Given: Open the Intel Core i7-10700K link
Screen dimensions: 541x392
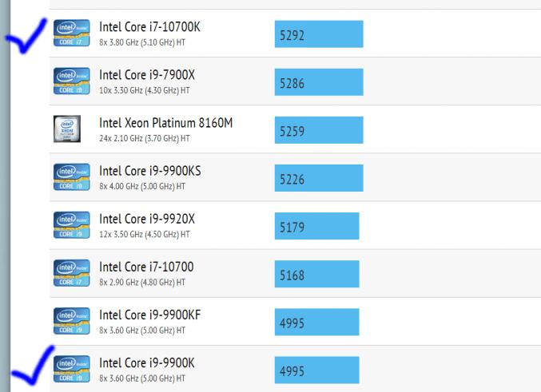Looking at the screenshot, I should coord(149,27).
